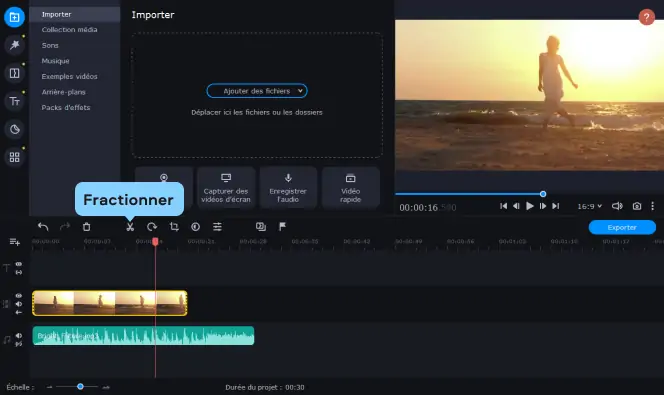The height and width of the screenshot is (395, 664).
Task: Open player more options three dots
Action: coord(652,206)
